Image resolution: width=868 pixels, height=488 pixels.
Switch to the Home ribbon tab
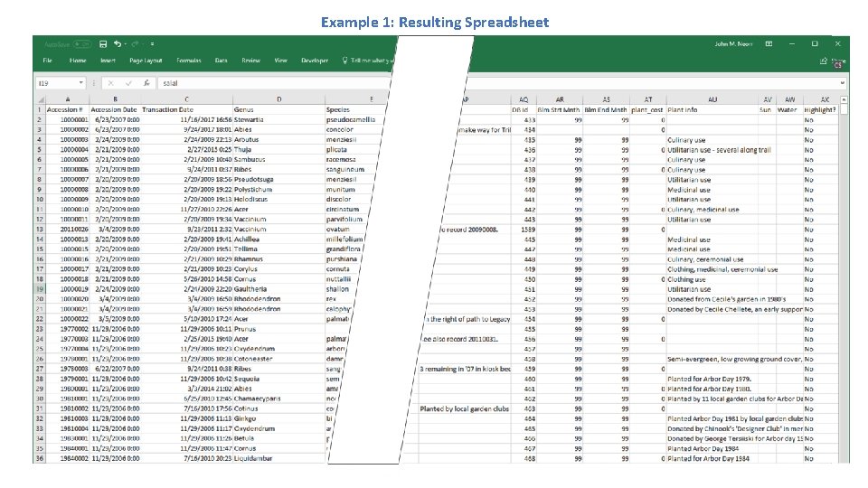pos(78,61)
